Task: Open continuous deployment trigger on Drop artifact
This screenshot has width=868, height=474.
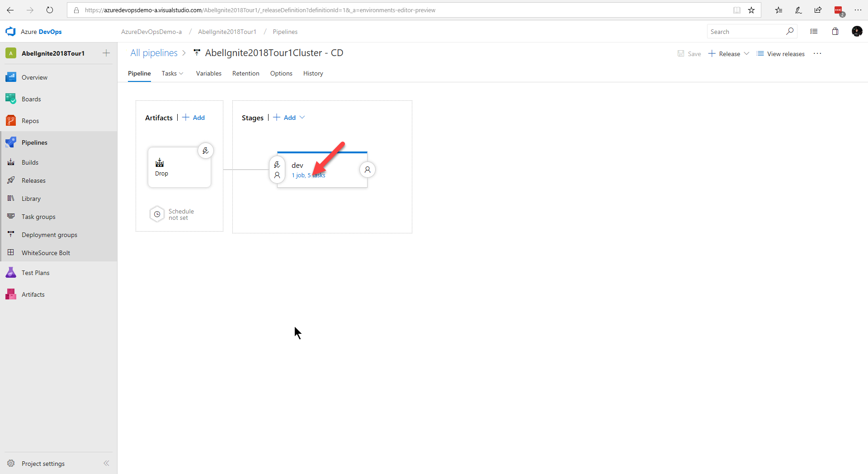Action: coord(206,151)
